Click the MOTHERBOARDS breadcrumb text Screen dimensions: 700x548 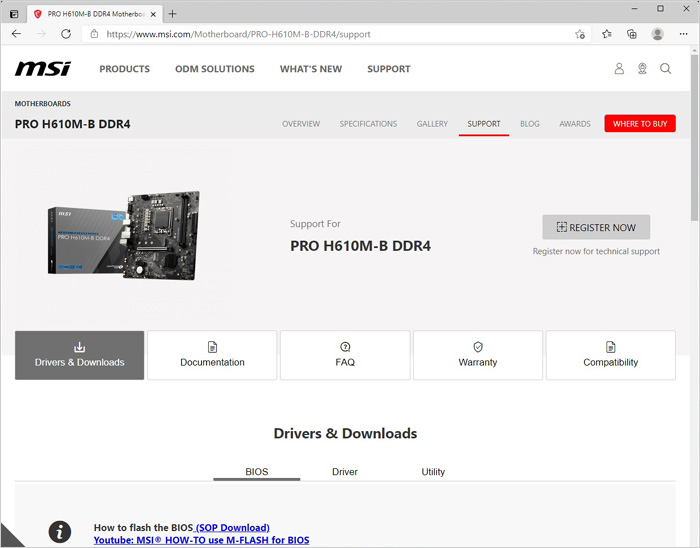[42, 104]
